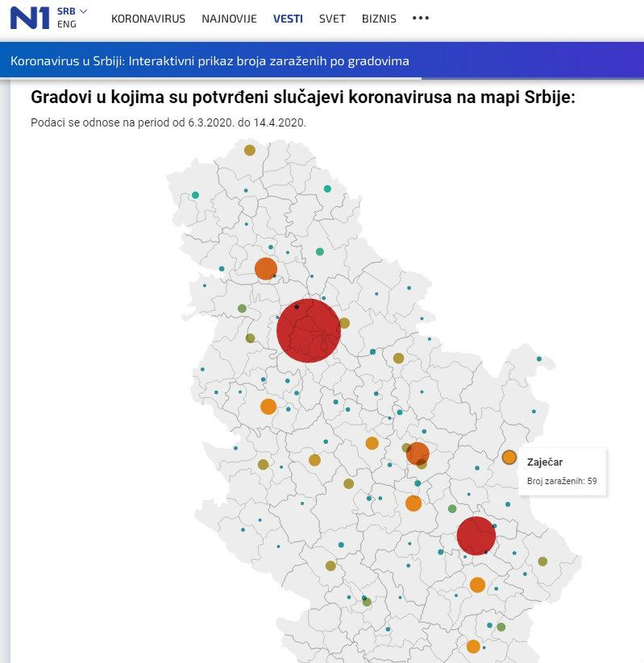Click the highlighted Zaječar orange marker

(509, 457)
